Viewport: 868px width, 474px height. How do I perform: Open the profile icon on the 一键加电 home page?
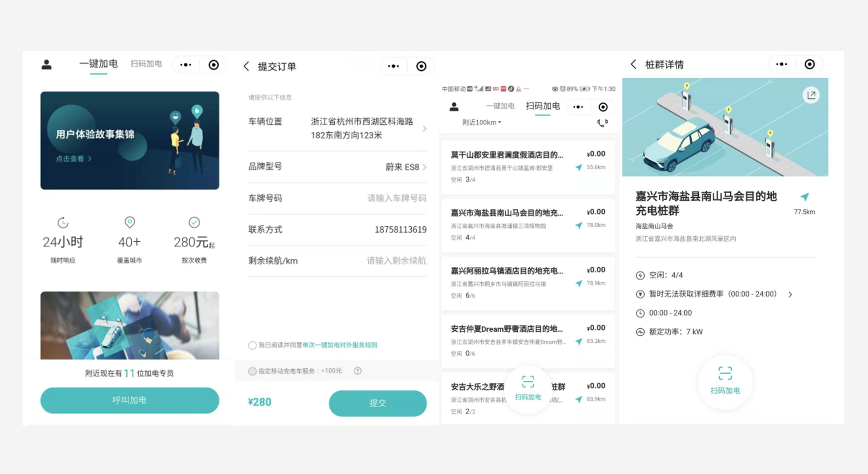click(x=47, y=65)
